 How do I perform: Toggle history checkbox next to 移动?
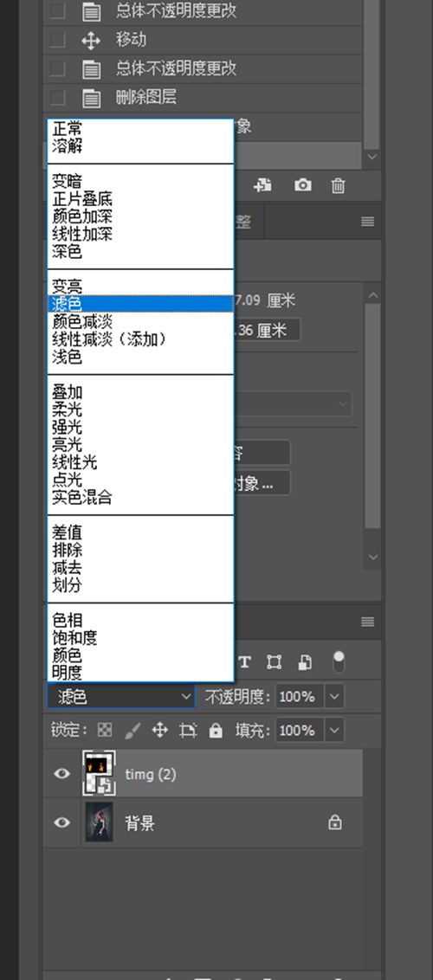point(57,40)
